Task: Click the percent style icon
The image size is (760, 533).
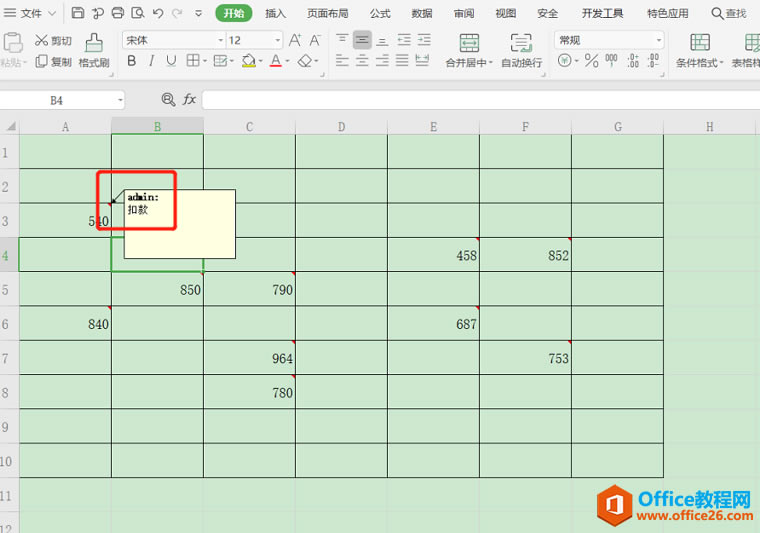Action: [x=592, y=61]
